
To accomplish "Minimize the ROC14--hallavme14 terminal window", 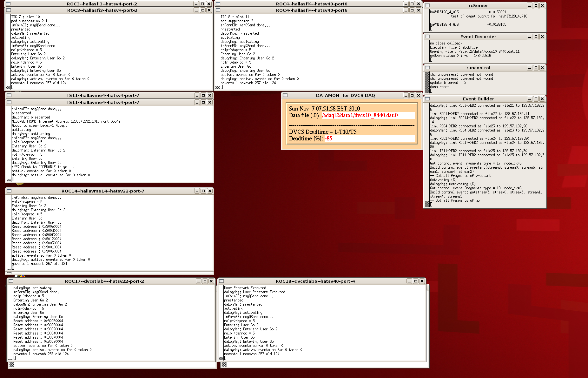I will [x=197, y=191].
